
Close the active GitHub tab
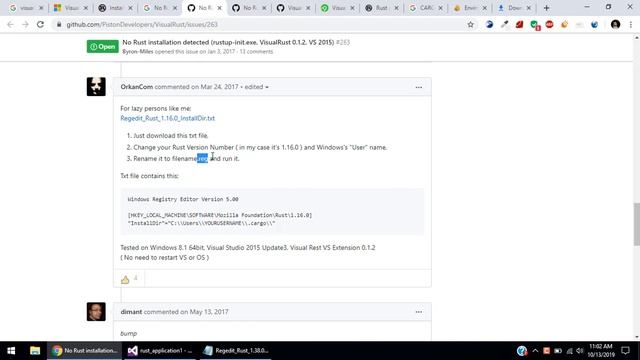pyautogui.click(x=219, y=8)
